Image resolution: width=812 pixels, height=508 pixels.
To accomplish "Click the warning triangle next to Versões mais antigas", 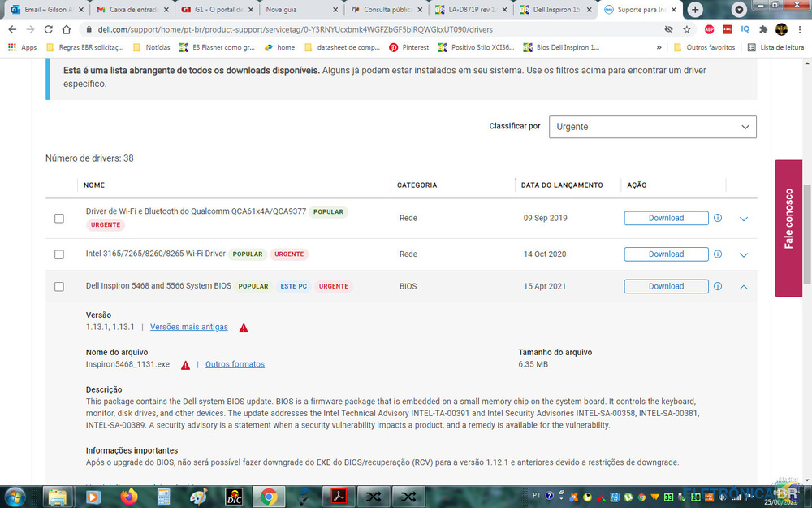I will coord(244,328).
